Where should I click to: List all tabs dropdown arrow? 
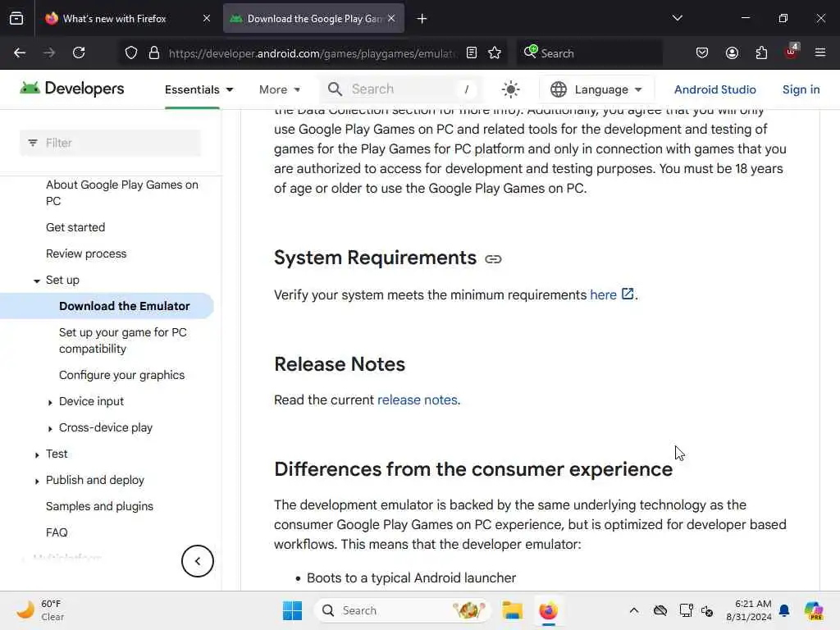click(677, 18)
